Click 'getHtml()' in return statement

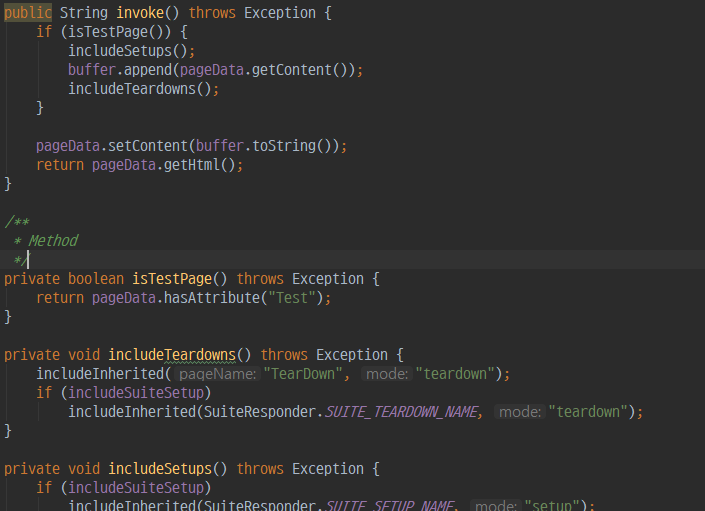(199, 165)
